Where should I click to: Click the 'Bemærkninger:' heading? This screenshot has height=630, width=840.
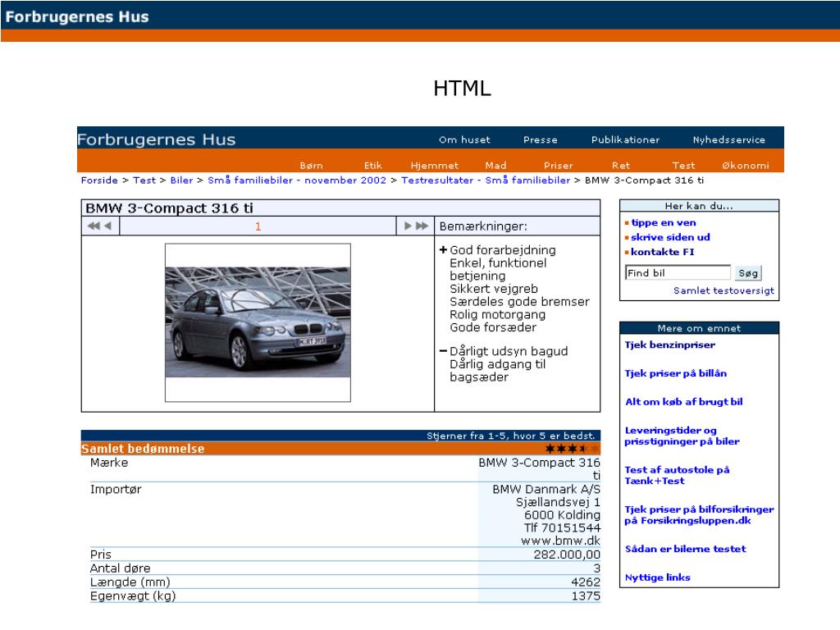coord(483,226)
